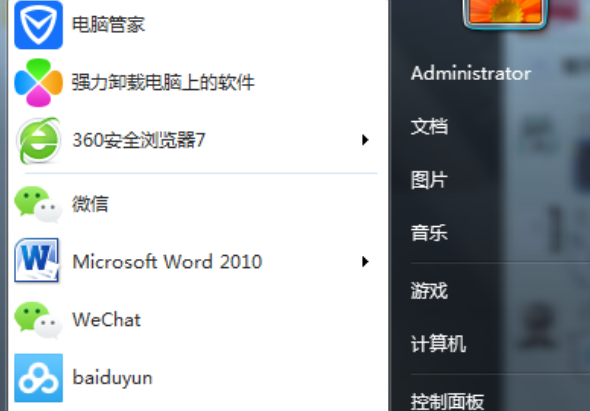
Task: Open 音乐 from the right pane
Action: coord(429,233)
